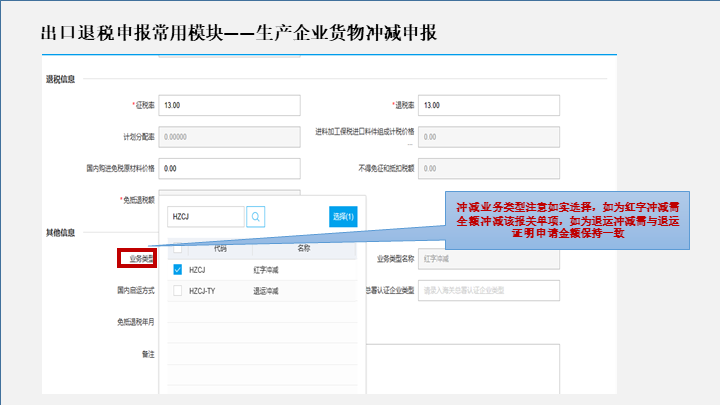Click the blue 选择(1) button

[343, 217]
